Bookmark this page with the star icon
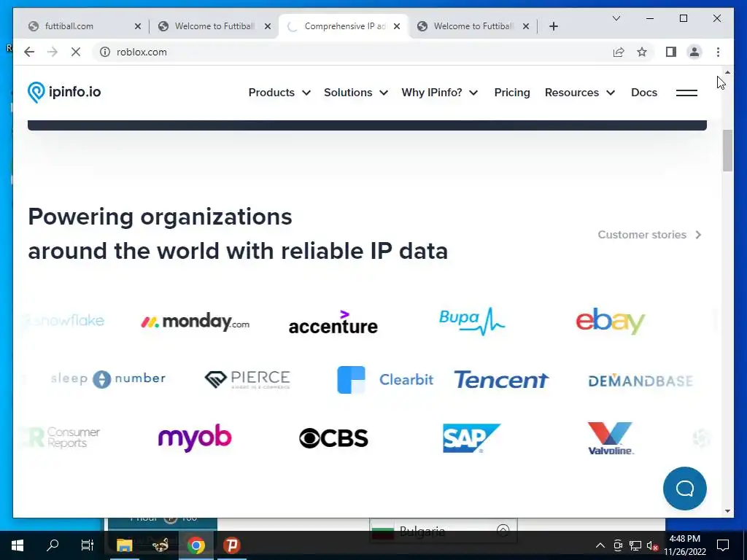The width and height of the screenshot is (747, 560). tap(642, 52)
